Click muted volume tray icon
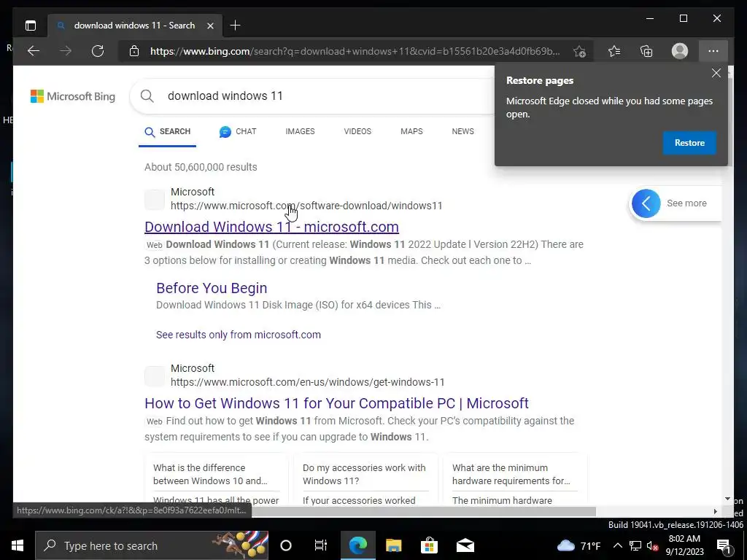The width and height of the screenshot is (747, 560). pos(653,545)
